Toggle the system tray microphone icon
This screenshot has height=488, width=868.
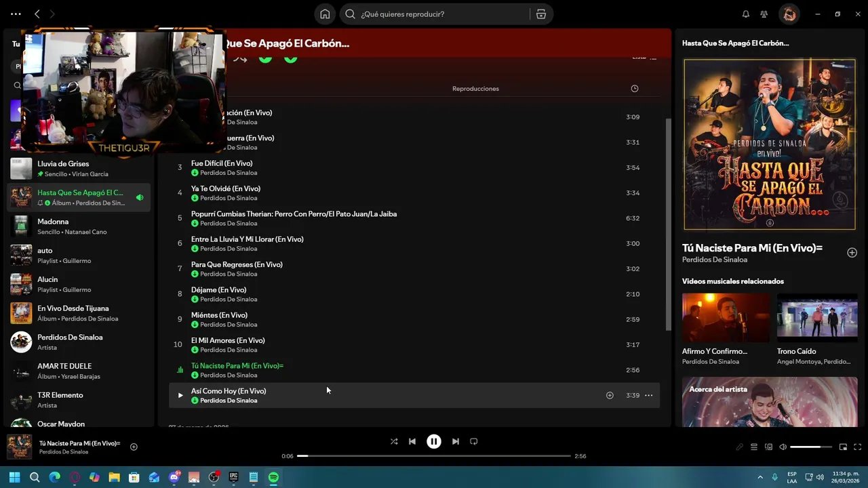click(x=774, y=477)
